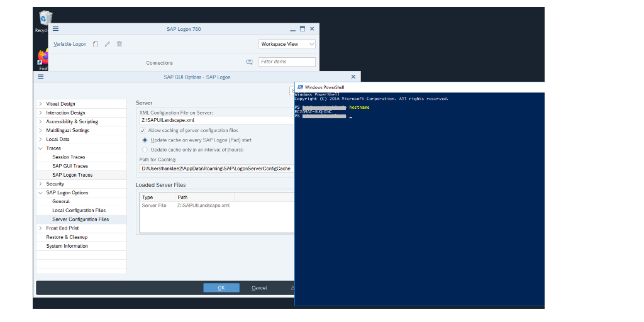Click the Type column header
Viewport: 644px width, 322px height.
click(x=158, y=197)
